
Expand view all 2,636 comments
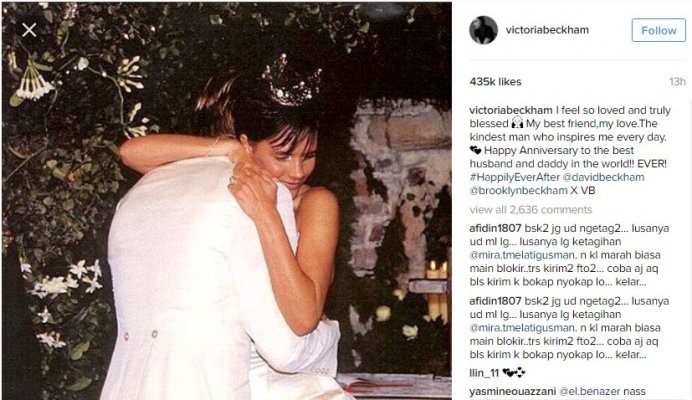[x=530, y=210]
